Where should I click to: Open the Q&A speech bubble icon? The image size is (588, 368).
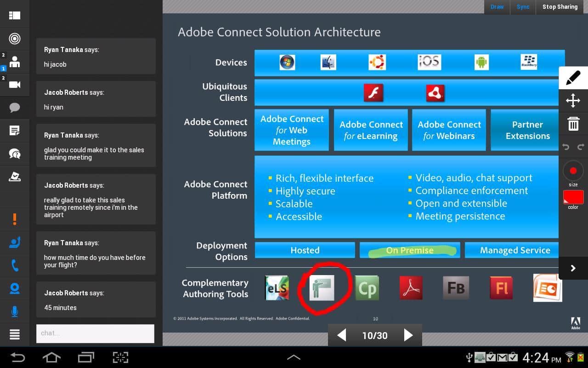[15, 154]
